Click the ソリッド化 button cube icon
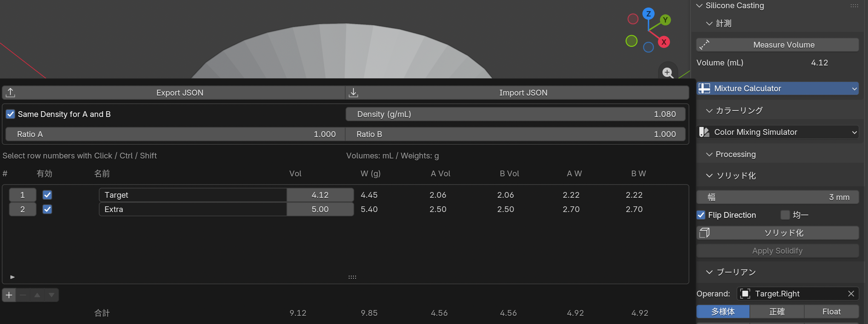Image resolution: width=868 pixels, height=324 pixels. (x=704, y=233)
